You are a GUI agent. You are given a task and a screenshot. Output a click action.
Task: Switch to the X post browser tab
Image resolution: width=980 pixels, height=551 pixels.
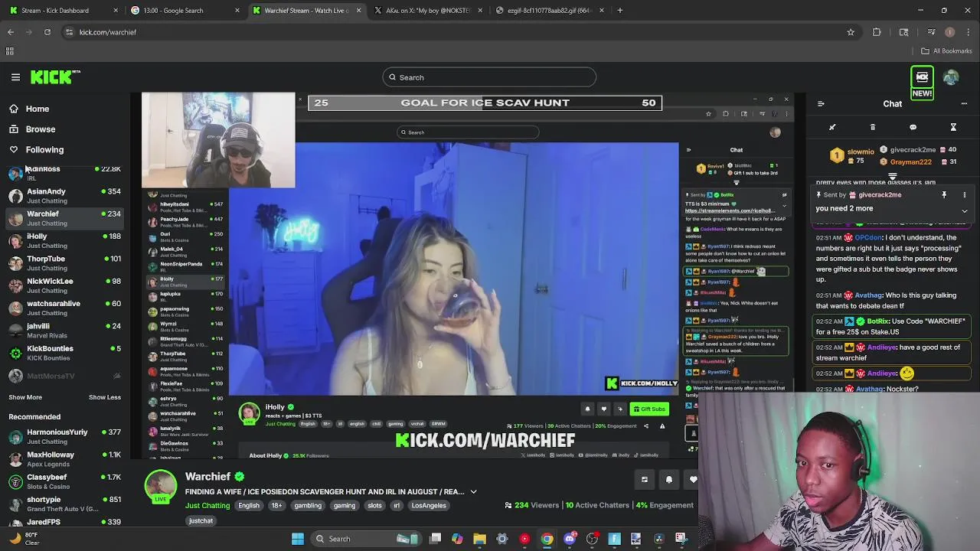pyautogui.click(x=428, y=11)
